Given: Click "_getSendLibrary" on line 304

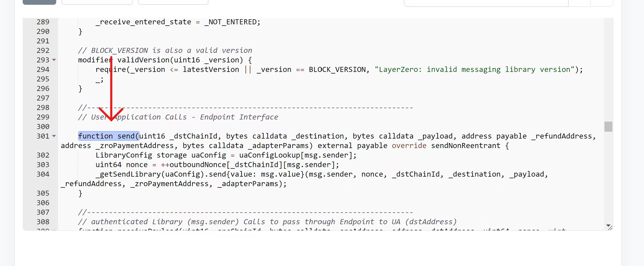Looking at the screenshot, I should coord(128,174).
